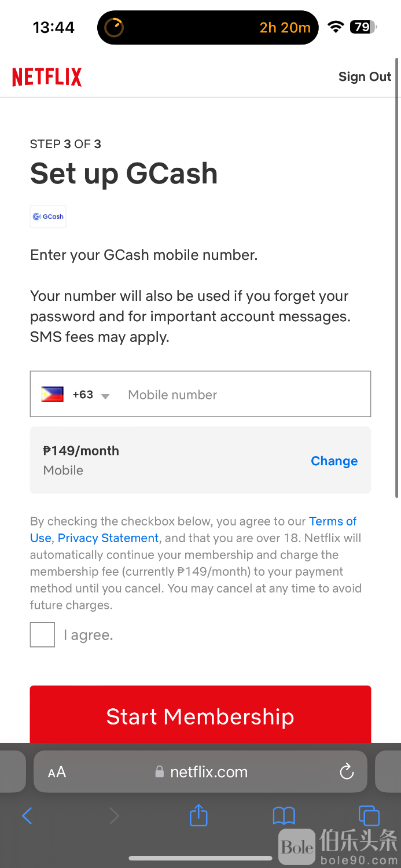Tap the GCash logo badge
The image size is (401, 868).
tap(48, 216)
